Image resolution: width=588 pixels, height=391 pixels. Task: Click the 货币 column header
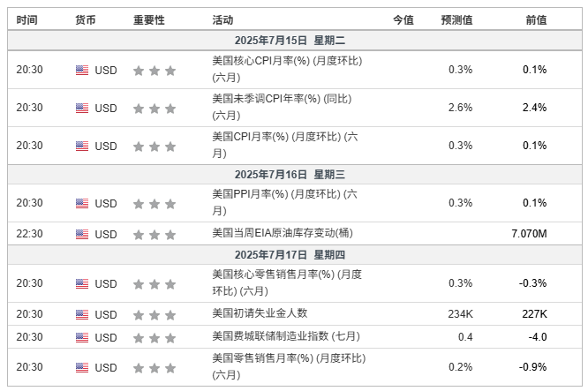[86, 19]
